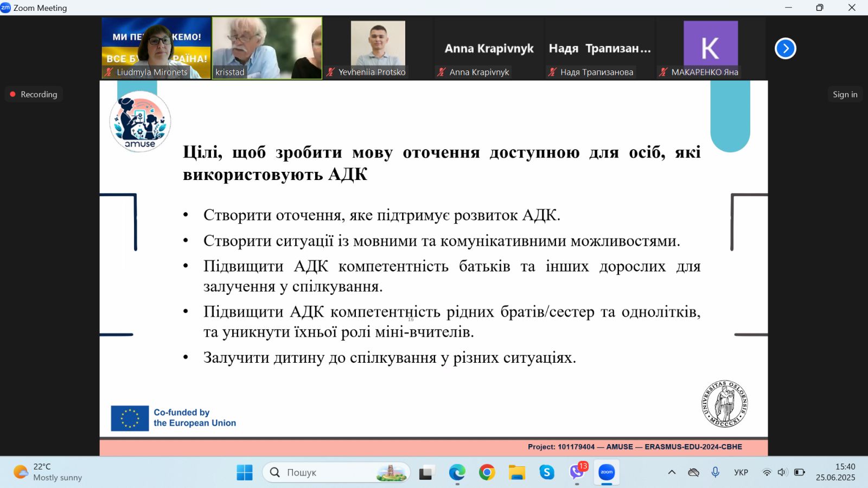Click muted mic icon of Yevheniia Protsko
The width and height of the screenshot is (868, 488).
click(330, 72)
